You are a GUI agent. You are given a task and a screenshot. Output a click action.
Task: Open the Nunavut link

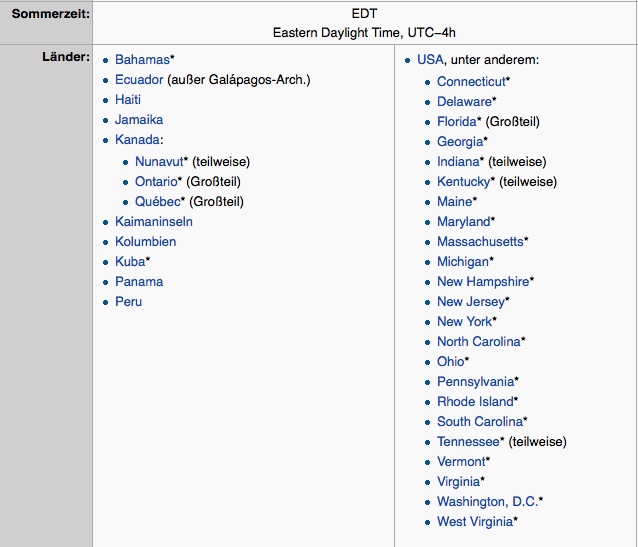pos(159,162)
